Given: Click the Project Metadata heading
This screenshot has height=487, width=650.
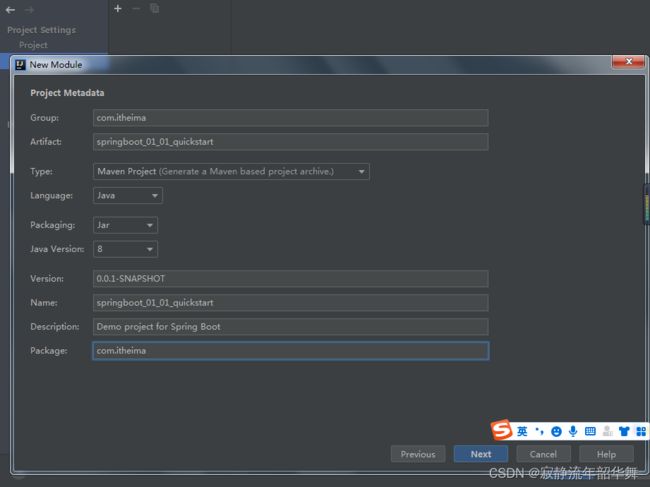Looking at the screenshot, I should click(67, 93).
